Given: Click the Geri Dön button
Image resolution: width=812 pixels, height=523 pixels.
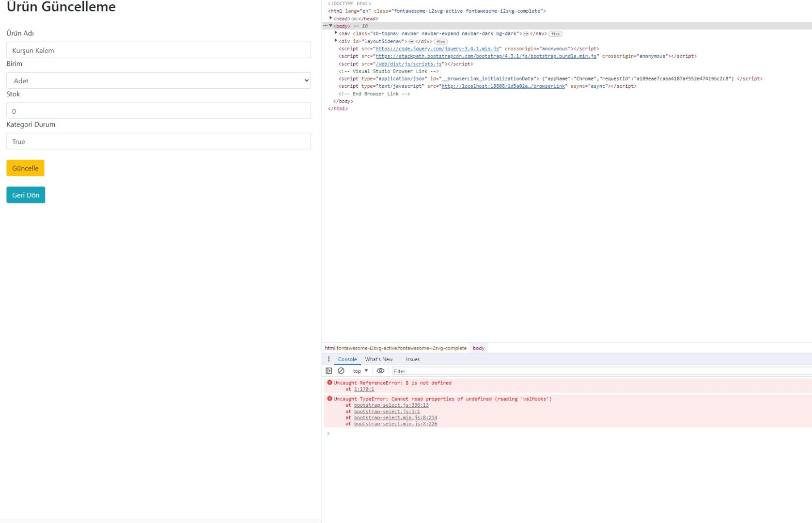Looking at the screenshot, I should point(26,195).
